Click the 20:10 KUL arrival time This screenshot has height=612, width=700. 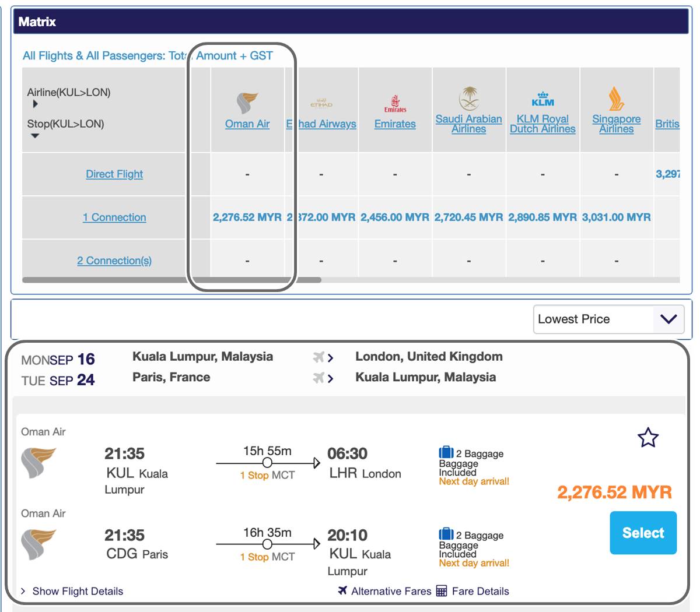pos(348,535)
